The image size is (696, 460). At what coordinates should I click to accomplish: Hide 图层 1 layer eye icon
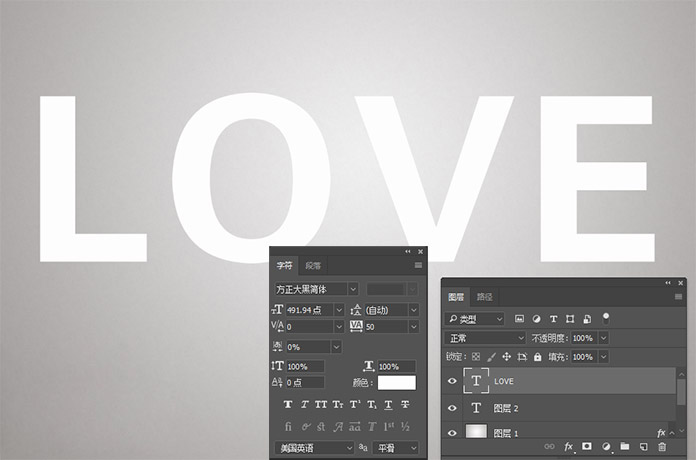(452, 433)
